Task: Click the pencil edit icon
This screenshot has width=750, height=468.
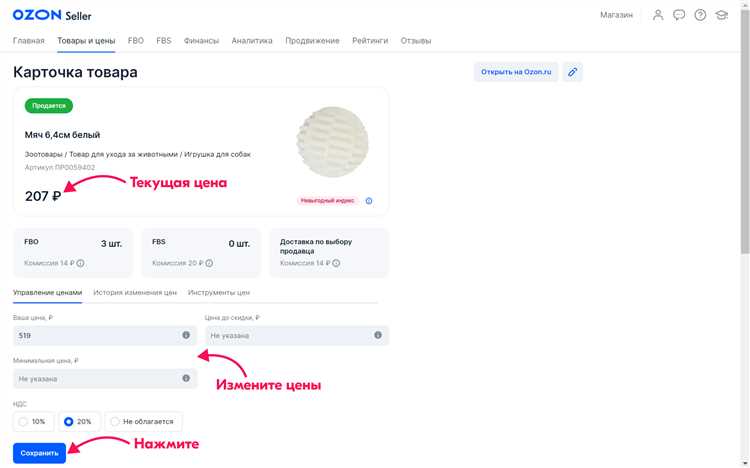Action: point(572,72)
